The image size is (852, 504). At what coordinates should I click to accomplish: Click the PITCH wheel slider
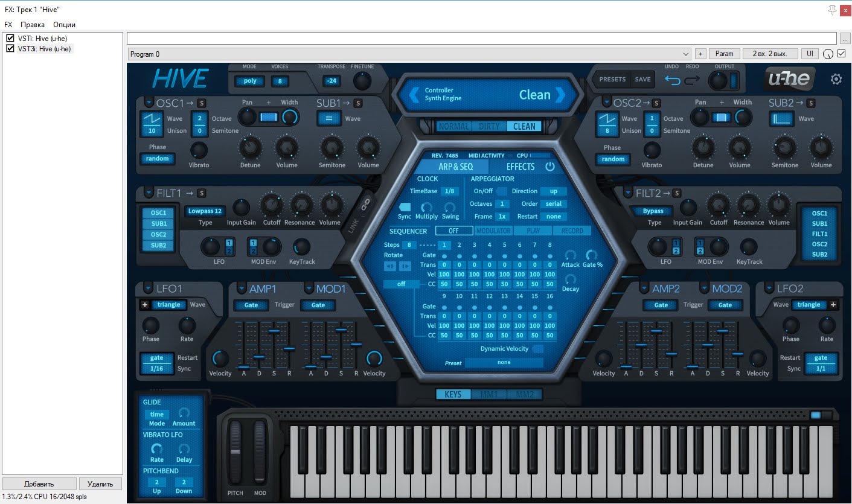235,451
